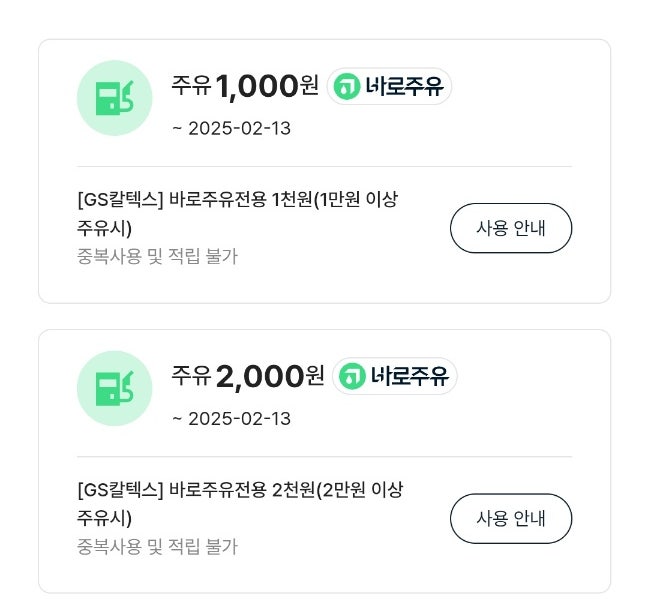Screen dimensions: 648x613
Task: Open 사용 안내 for the 1천원 coupon
Action: click(x=510, y=228)
